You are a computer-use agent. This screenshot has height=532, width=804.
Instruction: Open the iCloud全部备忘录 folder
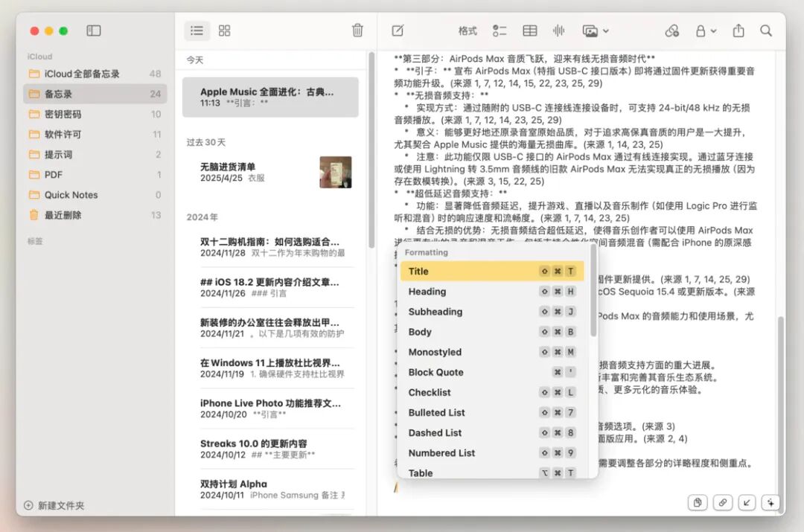[x=95, y=74]
